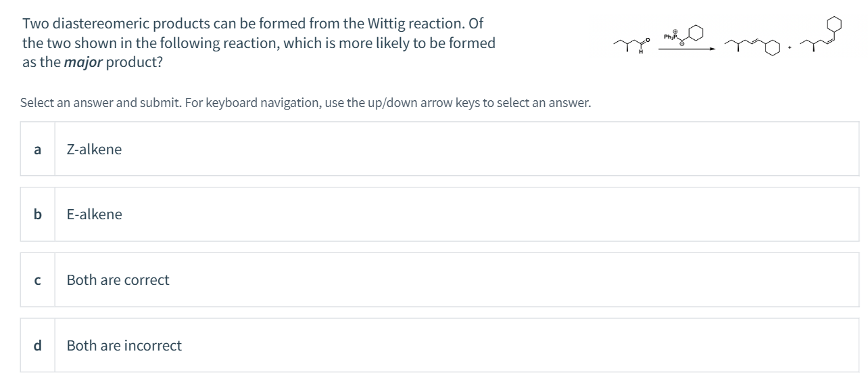Click the 'Z-alkene' text label
The width and height of the screenshot is (868, 381).
click(95, 150)
